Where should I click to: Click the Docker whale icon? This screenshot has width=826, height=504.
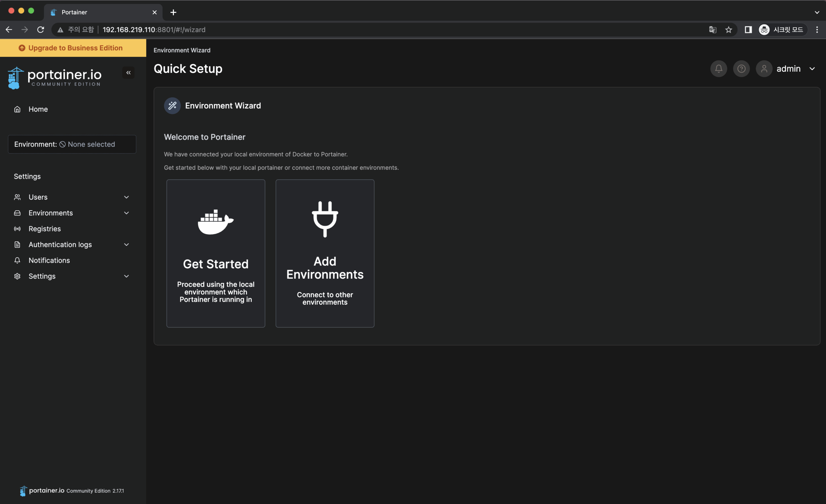click(x=216, y=222)
